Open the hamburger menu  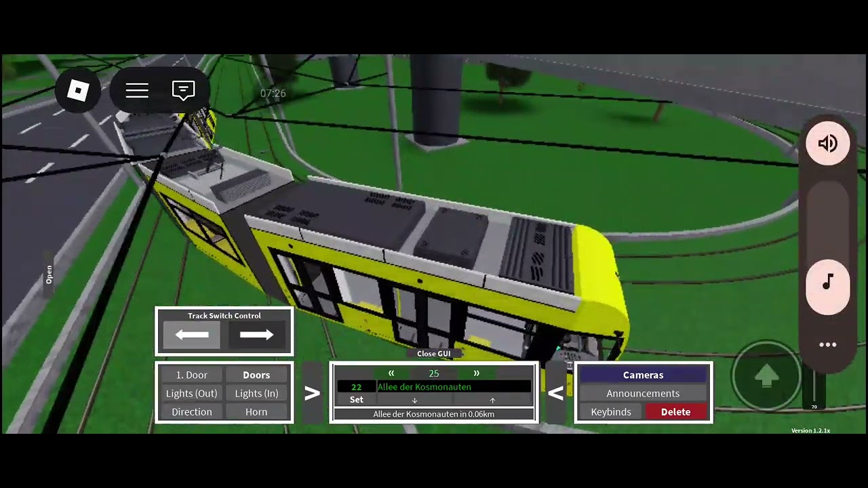137,90
